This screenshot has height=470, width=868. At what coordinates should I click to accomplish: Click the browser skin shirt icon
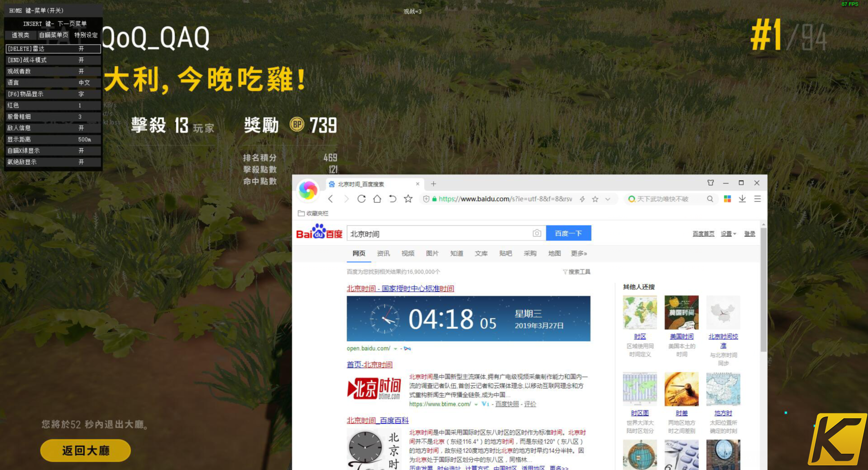[x=711, y=183]
